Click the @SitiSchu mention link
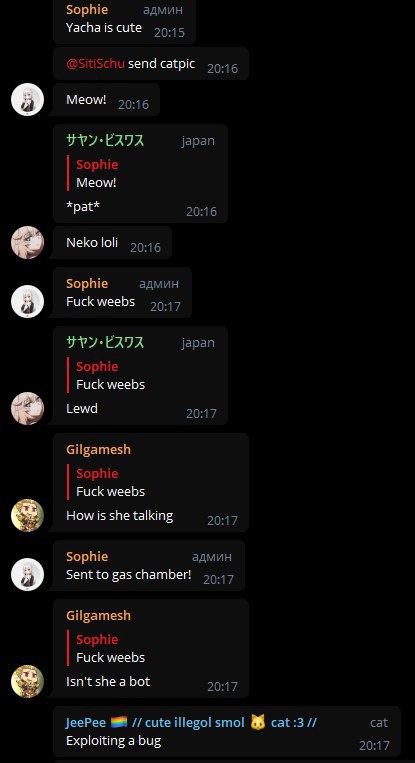The width and height of the screenshot is (415, 763). tap(95, 63)
